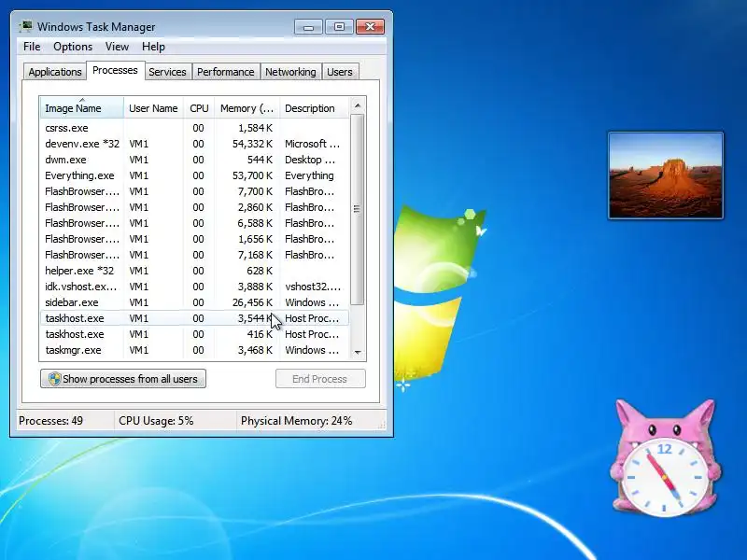Image resolution: width=747 pixels, height=560 pixels.
Task: Select the csrss.exe process row
Action: coord(195,128)
